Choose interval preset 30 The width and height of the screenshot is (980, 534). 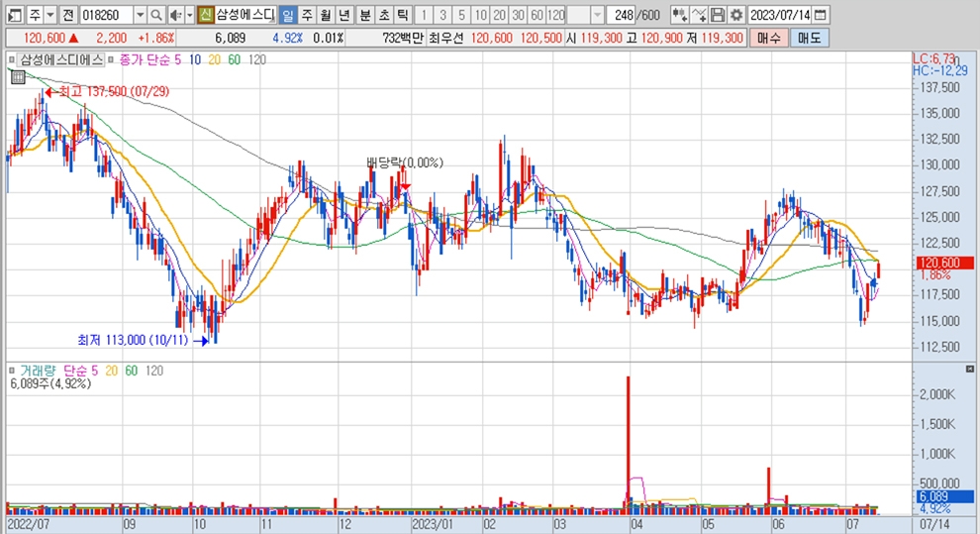(518, 15)
